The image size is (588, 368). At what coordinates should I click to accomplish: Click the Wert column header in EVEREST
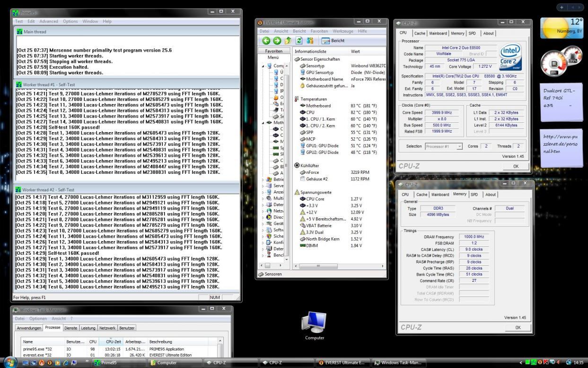(x=368, y=51)
